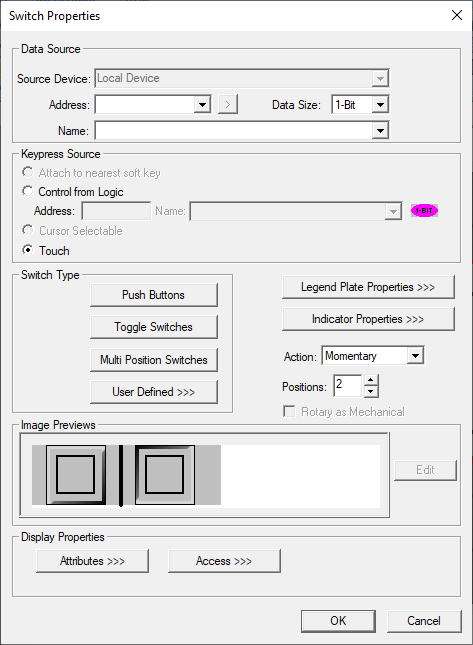Open the Data Source Name dropdown
The image size is (473, 645).
pyautogui.click(x=380, y=131)
